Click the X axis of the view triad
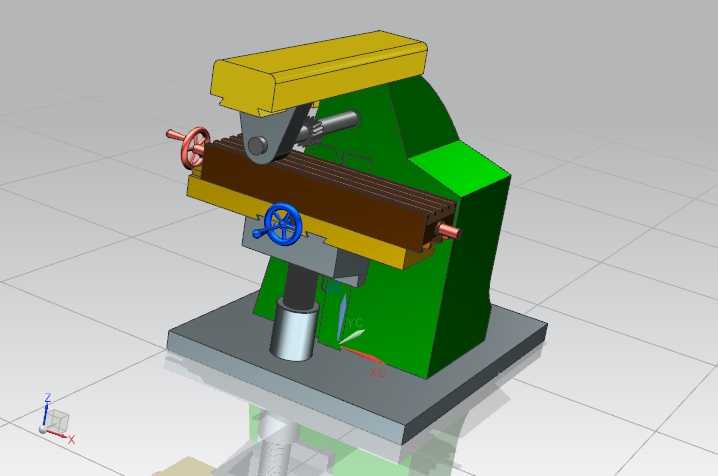 pos(61,435)
